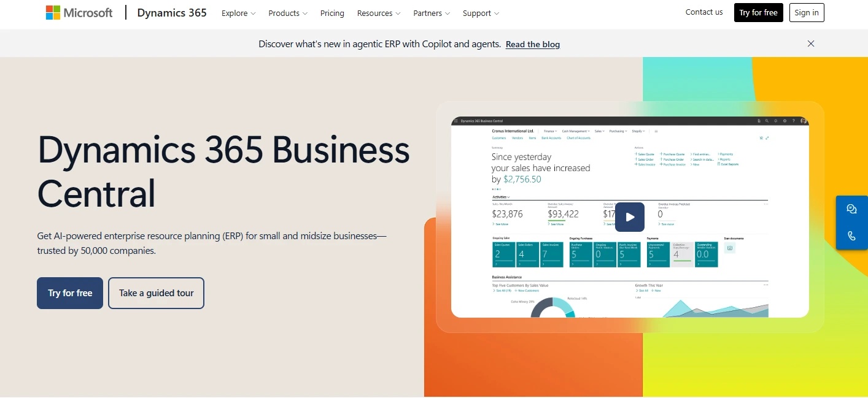Click Scan documents camera icon in preview
This screenshot has width=868, height=398.
729,248
